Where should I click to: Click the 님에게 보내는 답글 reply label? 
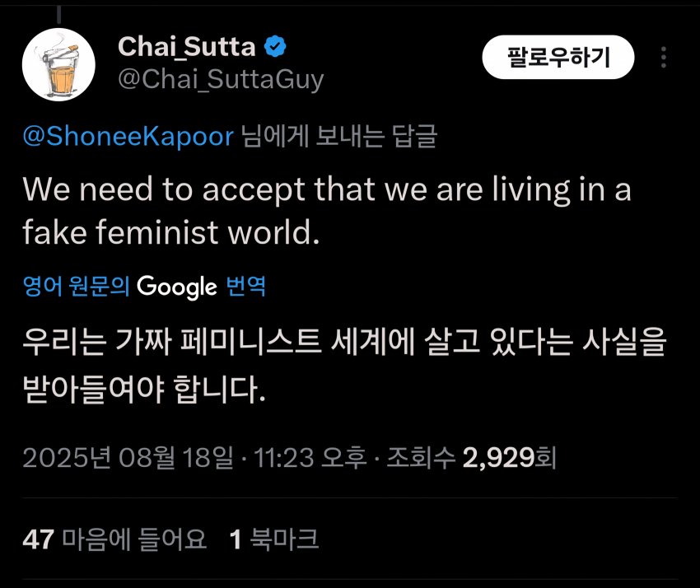pyautogui.click(x=338, y=136)
